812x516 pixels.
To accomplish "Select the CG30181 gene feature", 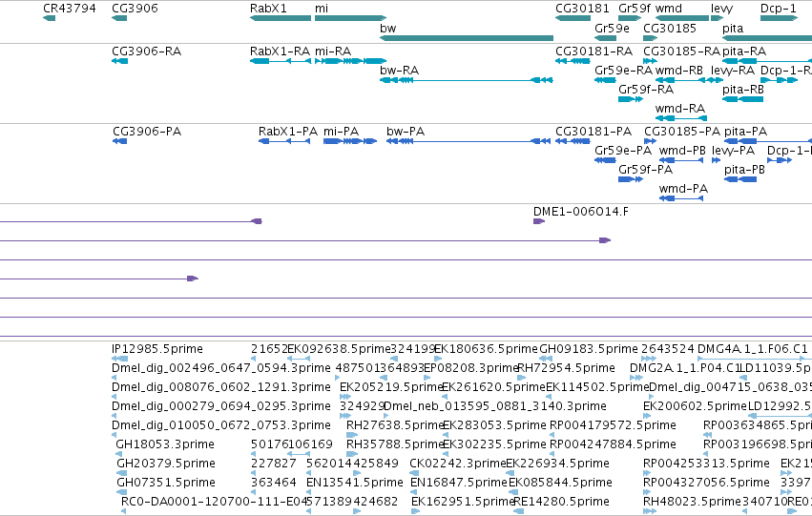I will point(573,18).
